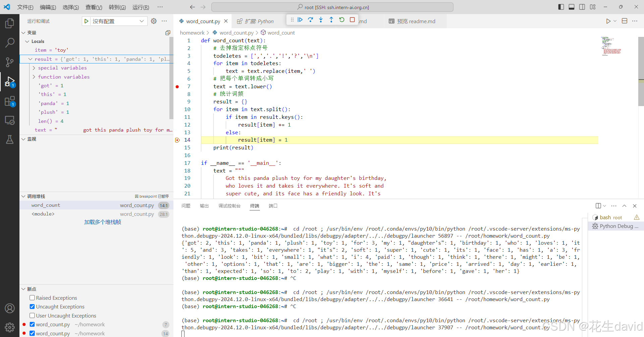Viewport: 644px width, 337px height.
Task: Open the Extensions view icon
Action: [x=10, y=101]
